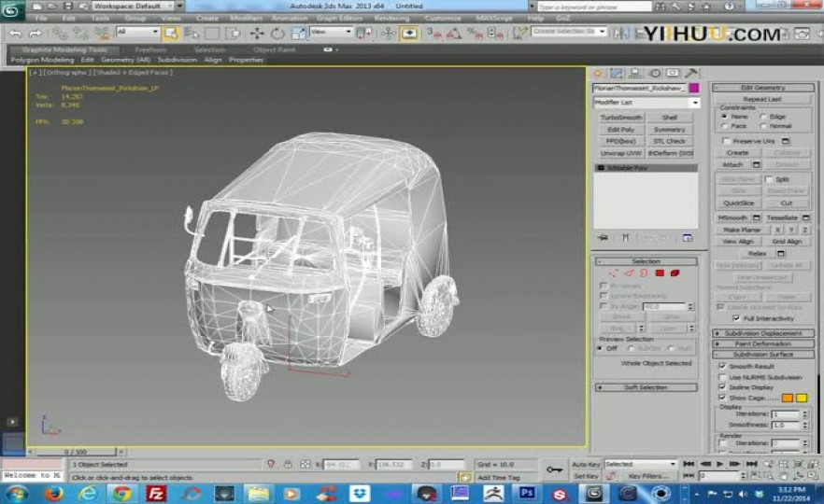The width and height of the screenshot is (824, 504).
Task: Open the key mode Selected dropdown
Action: tap(640, 464)
